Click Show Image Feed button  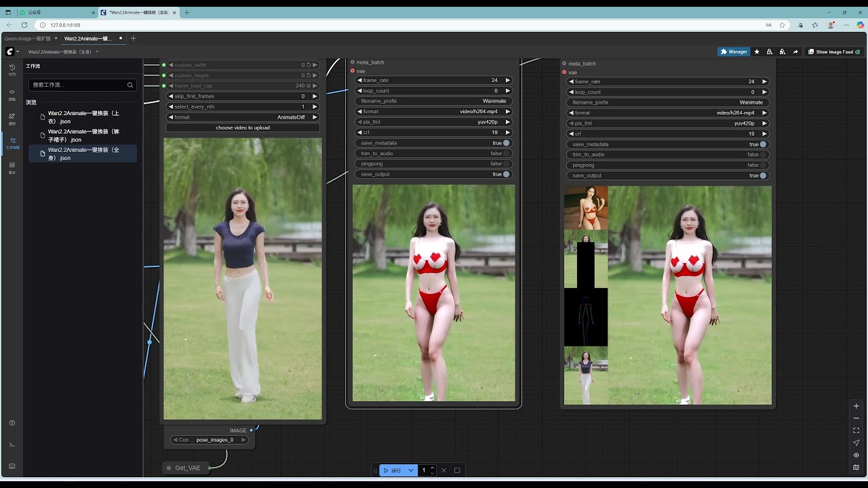point(833,52)
